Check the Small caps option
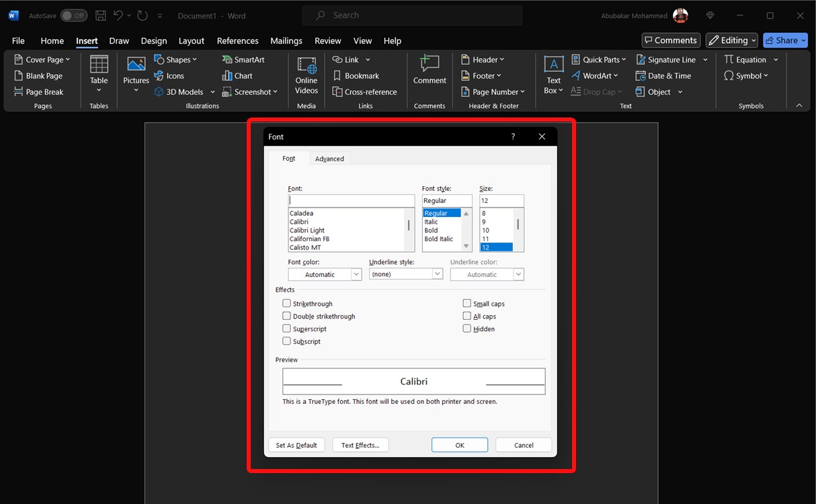 tap(466, 303)
